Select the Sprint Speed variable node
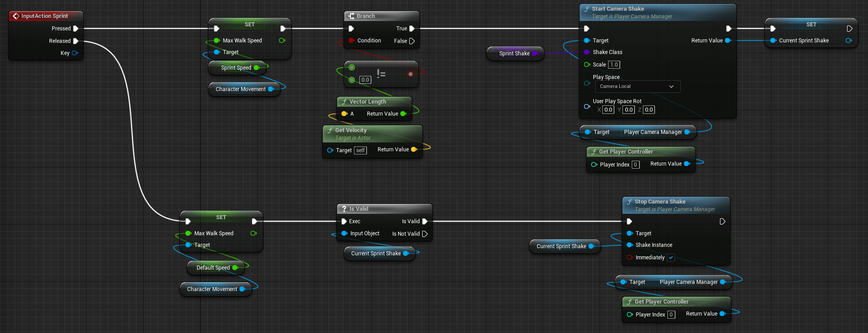Screen dimensions: 868x333 [236, 68]
